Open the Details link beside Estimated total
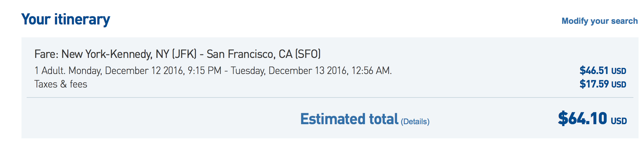The image size is (644, 148). pyautogui.click(x=415, y=122)
